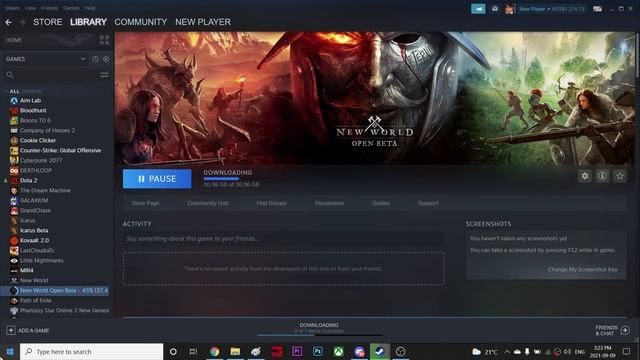Open the Discussions link

[x=329, y=203]
